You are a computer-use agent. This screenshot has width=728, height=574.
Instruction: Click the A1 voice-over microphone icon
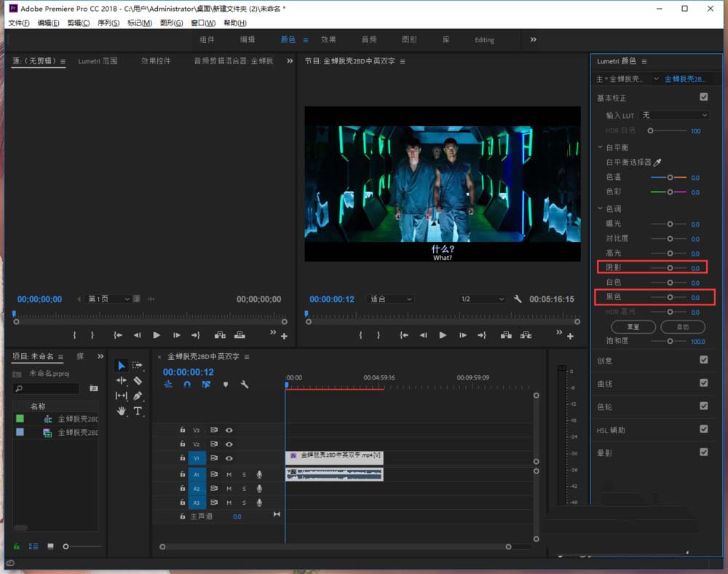click(x=259, y=474)
